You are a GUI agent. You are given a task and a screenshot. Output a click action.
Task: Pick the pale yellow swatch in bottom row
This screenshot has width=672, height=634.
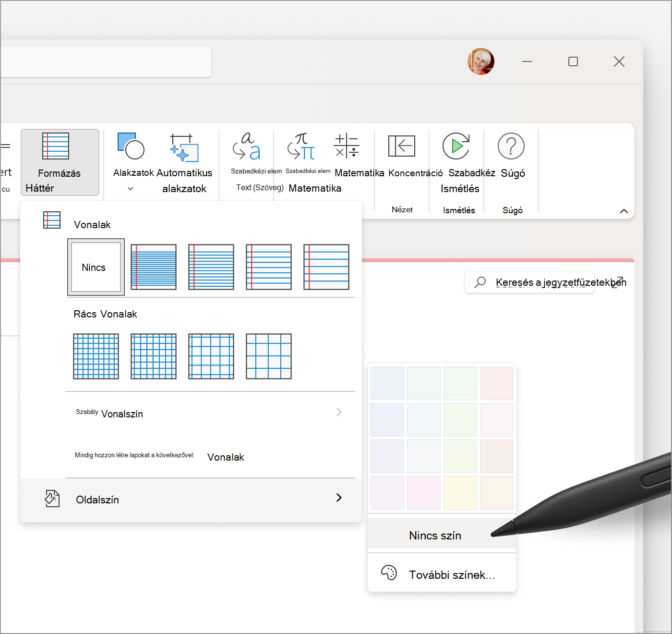[460, 493]
